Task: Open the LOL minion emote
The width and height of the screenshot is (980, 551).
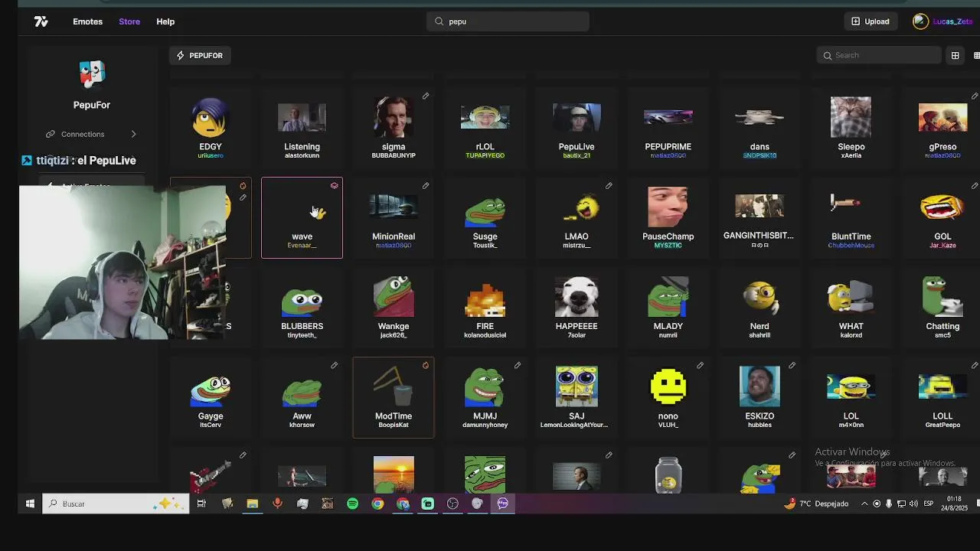Action: point(851,397)
